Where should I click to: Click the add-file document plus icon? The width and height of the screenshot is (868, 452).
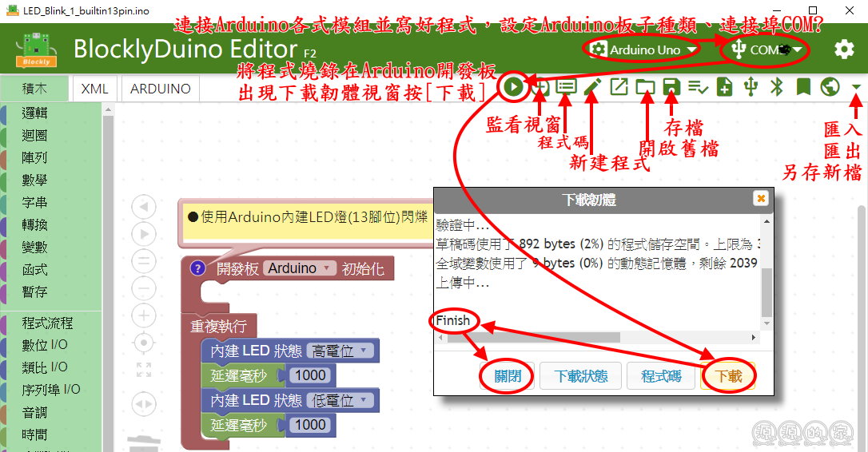(x=724, y=87)
